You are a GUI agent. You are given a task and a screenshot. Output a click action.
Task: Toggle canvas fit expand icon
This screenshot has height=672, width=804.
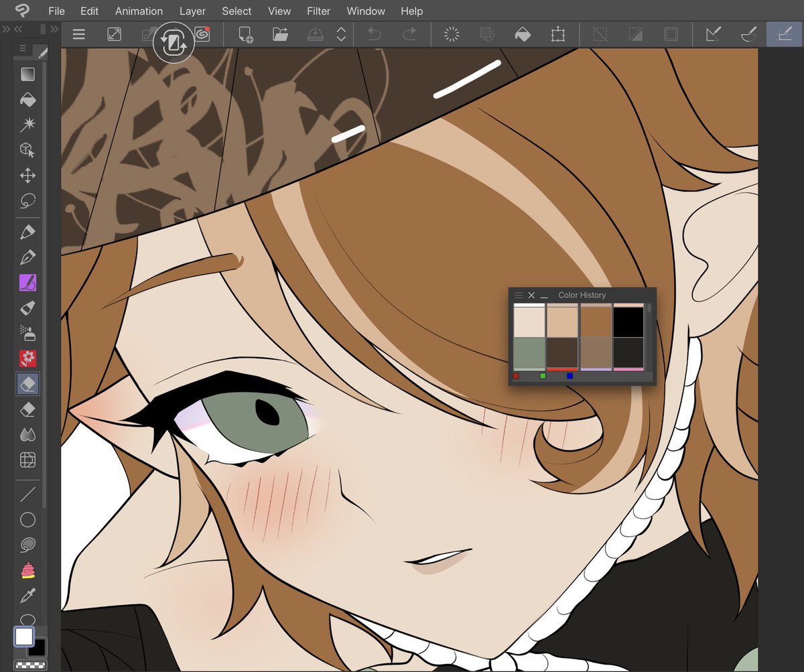coord(115,35)
